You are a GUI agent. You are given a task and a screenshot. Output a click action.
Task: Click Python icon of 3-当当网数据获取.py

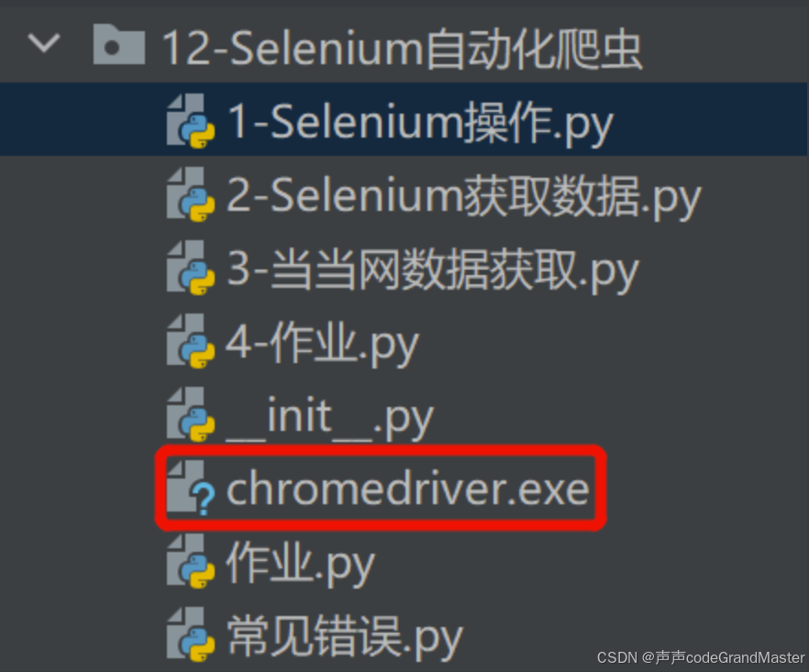[191, 268]
